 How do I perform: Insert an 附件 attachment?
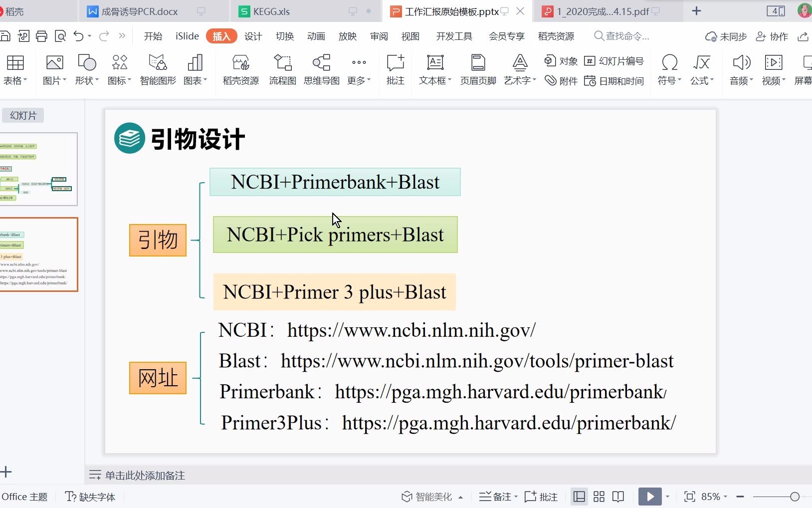click(x=561, y=81)
